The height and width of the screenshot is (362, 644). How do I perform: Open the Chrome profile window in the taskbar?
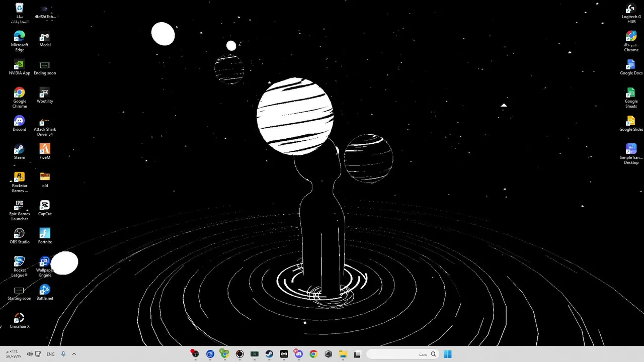(225, 354)
